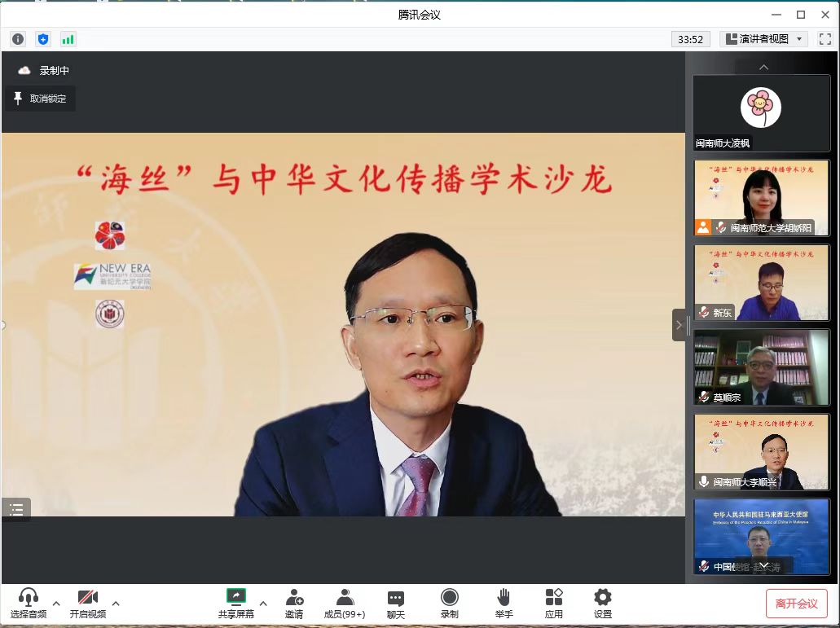Click the meeting info icon
Image resolution: width=840 pixels, height=628 pixels.
click(x=18, y=39)
